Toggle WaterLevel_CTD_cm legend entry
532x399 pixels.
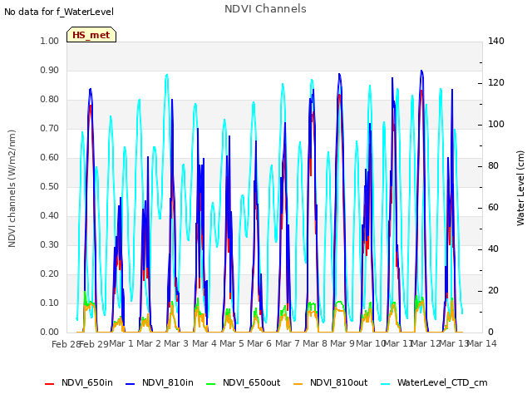pos(434,382)
